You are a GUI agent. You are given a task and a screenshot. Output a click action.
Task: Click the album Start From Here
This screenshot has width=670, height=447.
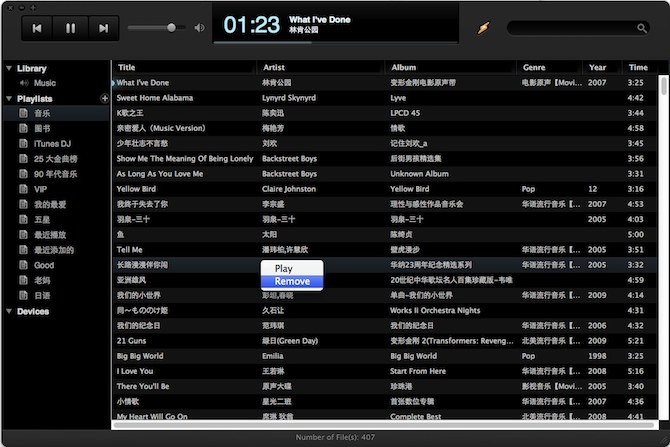[418, 371]
